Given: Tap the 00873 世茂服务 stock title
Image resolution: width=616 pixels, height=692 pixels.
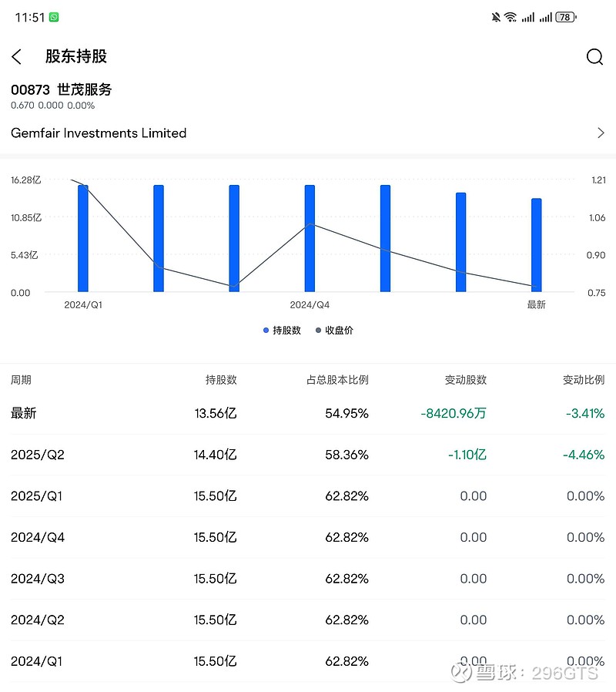Looking at the screenshot, I should point(62,89).
